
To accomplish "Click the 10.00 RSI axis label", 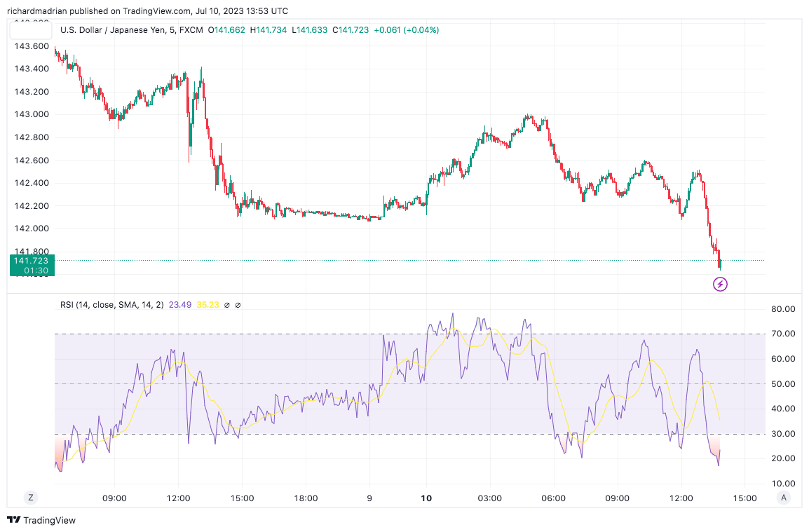I will pos(783,484).
